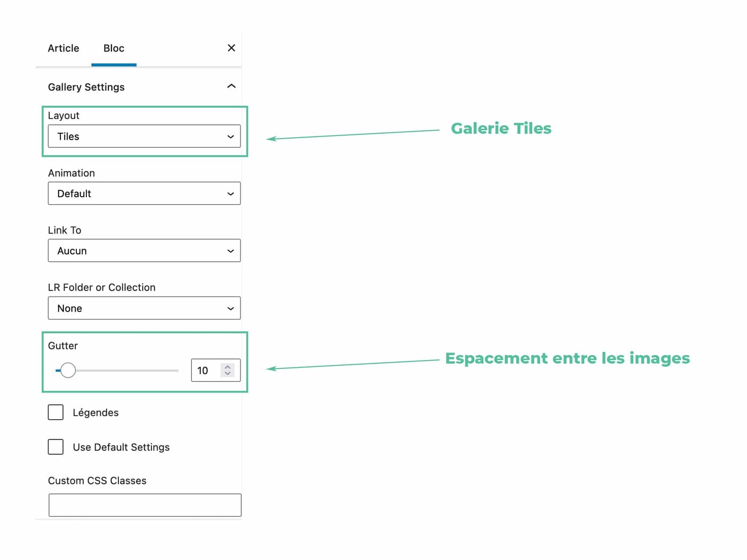This screenshot has height=560, width=747.
Task: Increase Gutter value with up arrow
Action: point(228,367)
